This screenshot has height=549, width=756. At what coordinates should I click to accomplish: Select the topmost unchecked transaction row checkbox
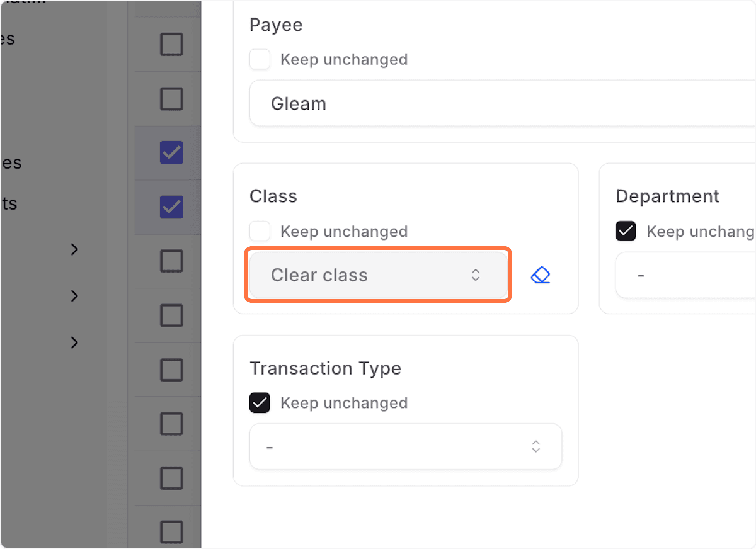coord(171,44)
